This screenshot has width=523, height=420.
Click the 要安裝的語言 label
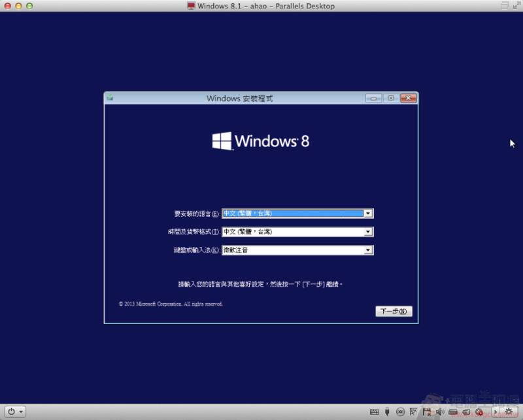coord(197,214)
